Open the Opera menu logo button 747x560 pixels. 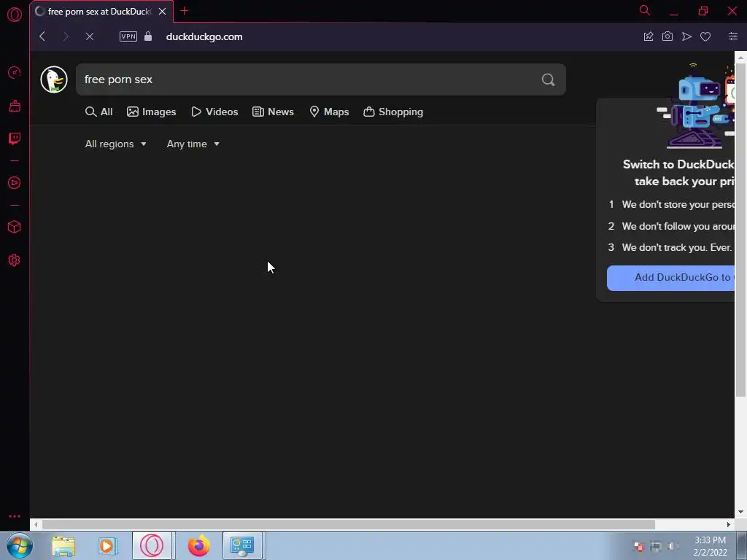pos(15,15)
